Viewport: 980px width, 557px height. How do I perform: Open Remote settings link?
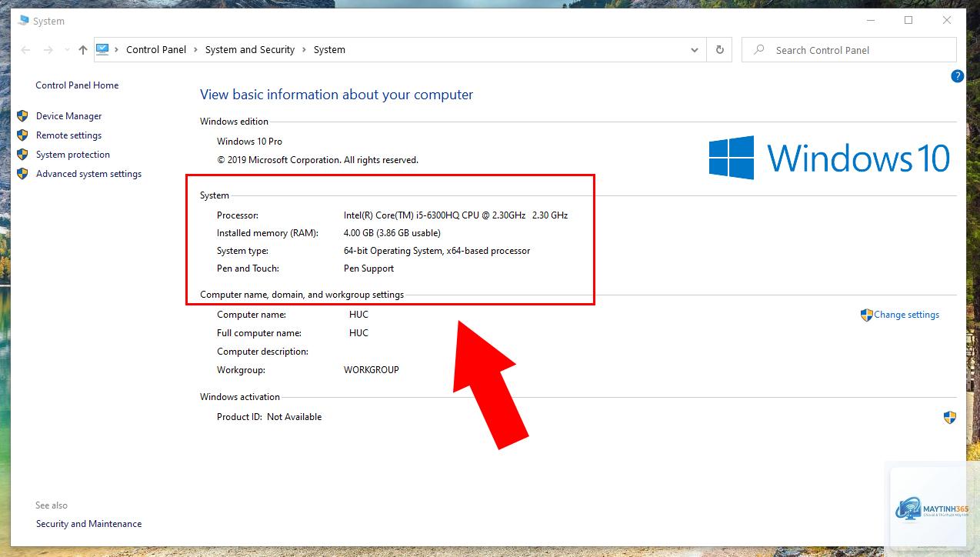pos(68,135)
